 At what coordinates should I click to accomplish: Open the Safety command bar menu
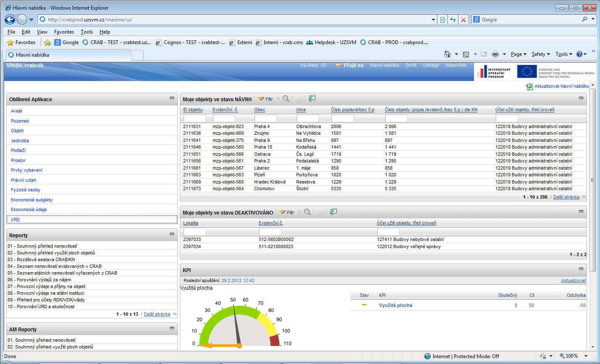[541, 54]
